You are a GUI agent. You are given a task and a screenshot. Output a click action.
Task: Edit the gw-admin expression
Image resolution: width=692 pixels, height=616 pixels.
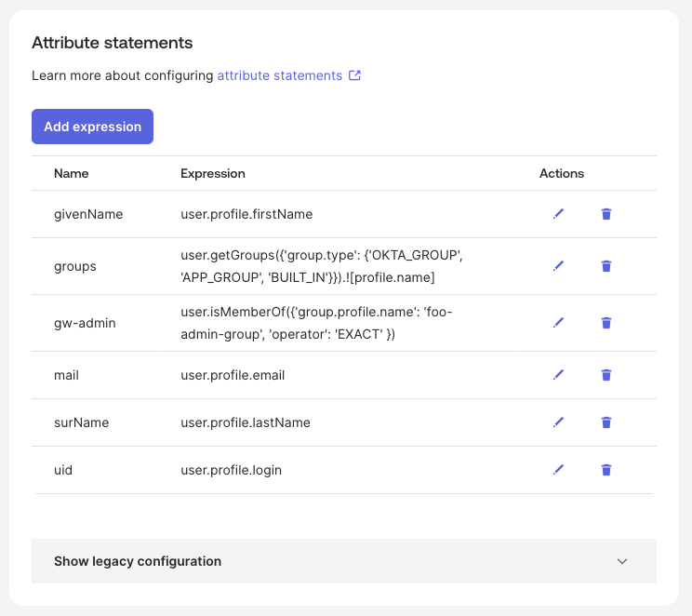tap(558, 323)
